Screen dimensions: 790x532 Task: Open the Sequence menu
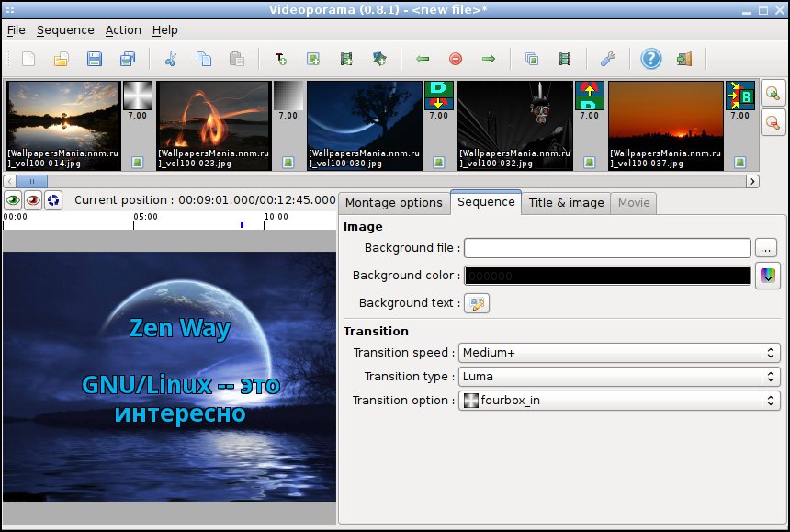point(65,30)
